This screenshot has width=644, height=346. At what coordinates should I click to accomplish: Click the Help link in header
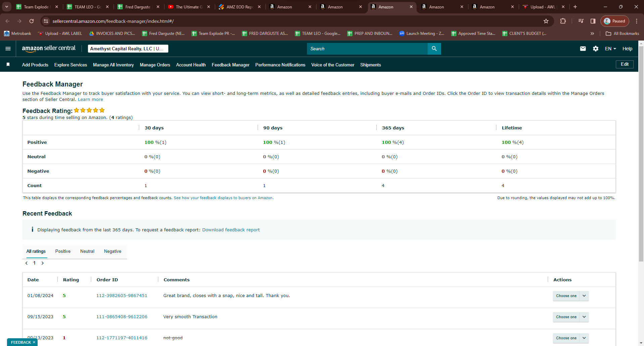point(627,49)
